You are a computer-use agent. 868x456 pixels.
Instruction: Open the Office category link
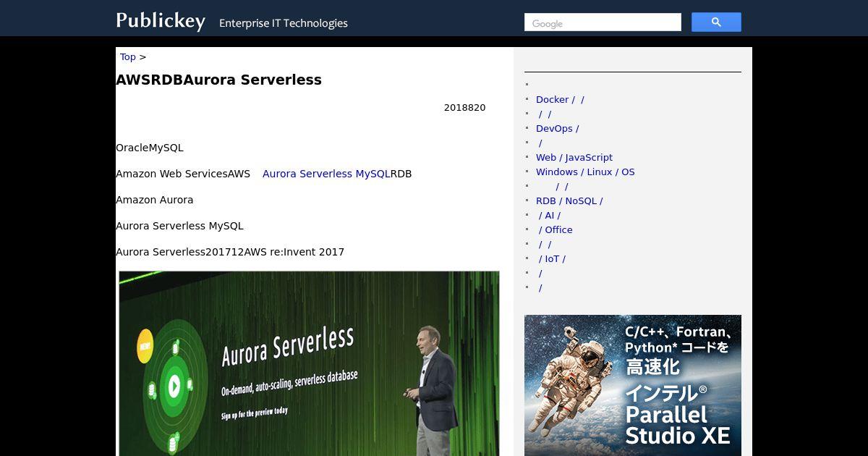(556, 230)
